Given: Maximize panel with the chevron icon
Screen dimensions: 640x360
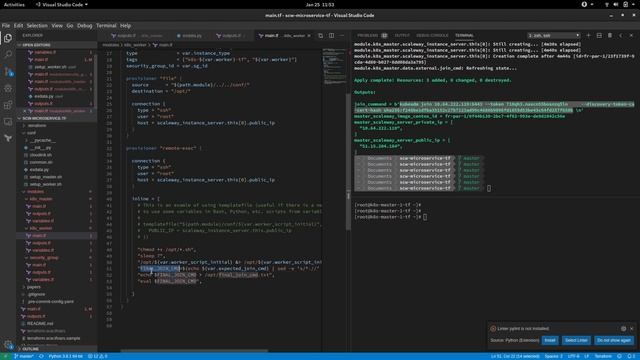Looking at the screenshot, I should pyautogui.click(x=621, y=36).
